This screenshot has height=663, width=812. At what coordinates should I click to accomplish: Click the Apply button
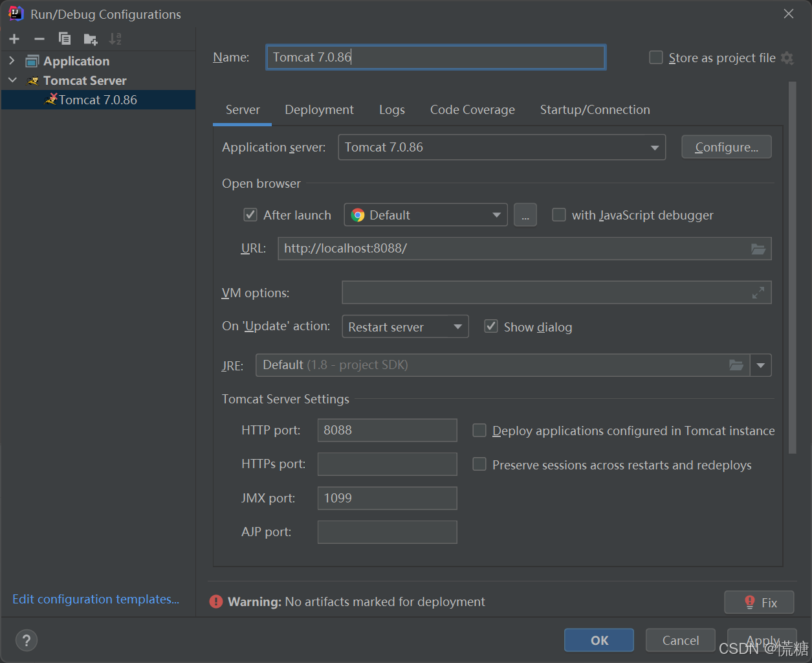[x=762, y=640]
